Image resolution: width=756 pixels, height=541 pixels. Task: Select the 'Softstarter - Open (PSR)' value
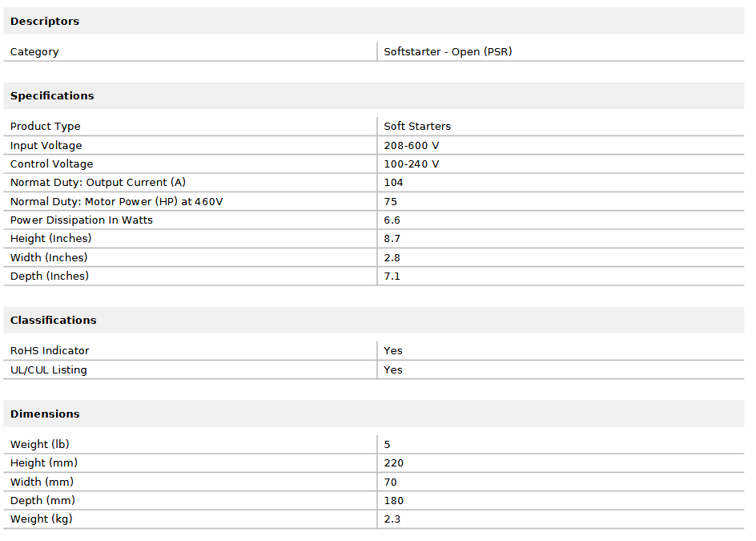click(x=448, y=51)
